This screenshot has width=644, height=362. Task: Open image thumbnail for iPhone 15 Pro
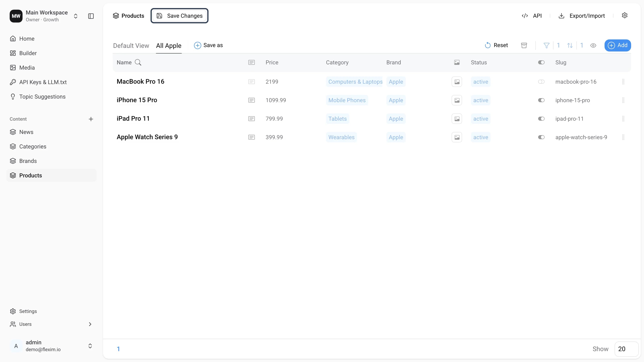pyautogui.click(x=457, y=100)
